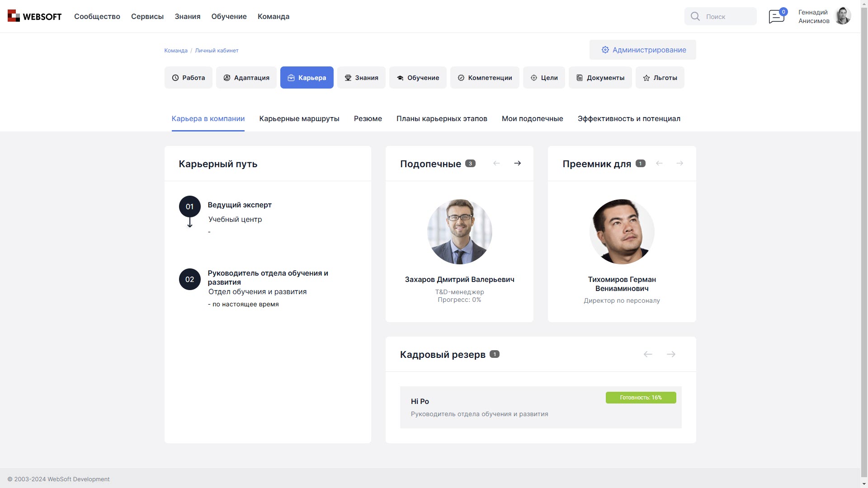Click the Цели target icon

coord(533,77)
